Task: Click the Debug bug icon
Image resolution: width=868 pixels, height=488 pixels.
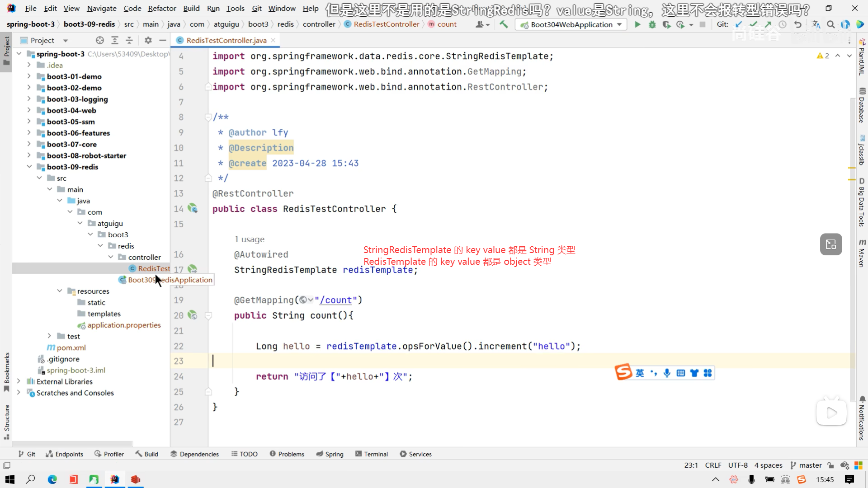Action: (652, 24)
